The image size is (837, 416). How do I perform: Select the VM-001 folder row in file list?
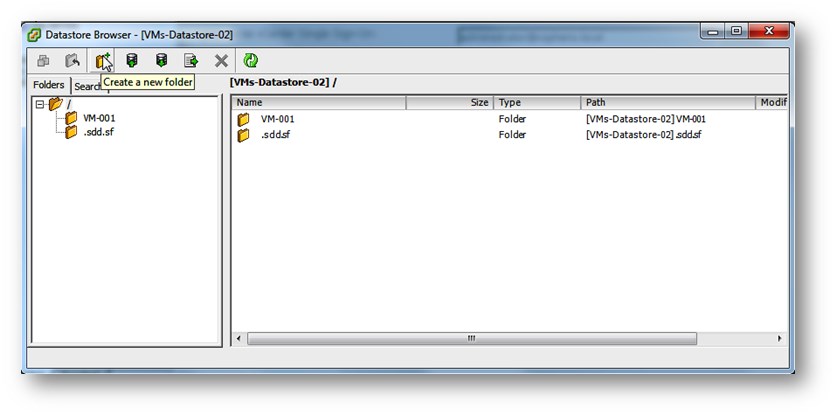tap(278, 119)
